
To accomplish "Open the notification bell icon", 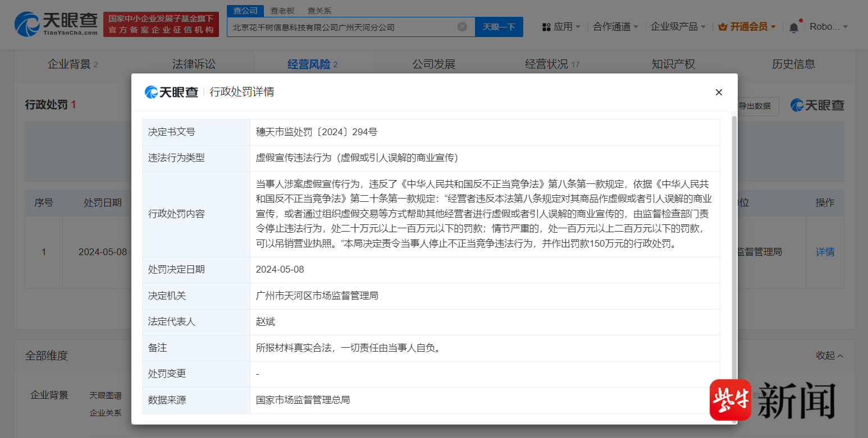I will [x=793, y=27].
